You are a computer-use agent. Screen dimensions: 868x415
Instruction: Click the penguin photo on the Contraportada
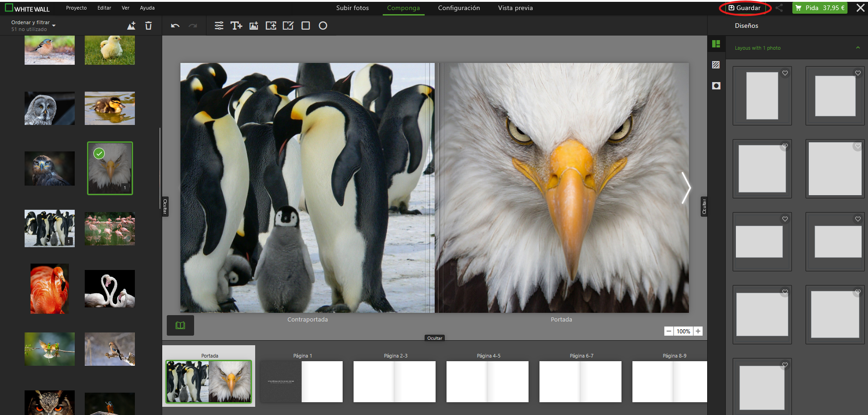point(308,187)
